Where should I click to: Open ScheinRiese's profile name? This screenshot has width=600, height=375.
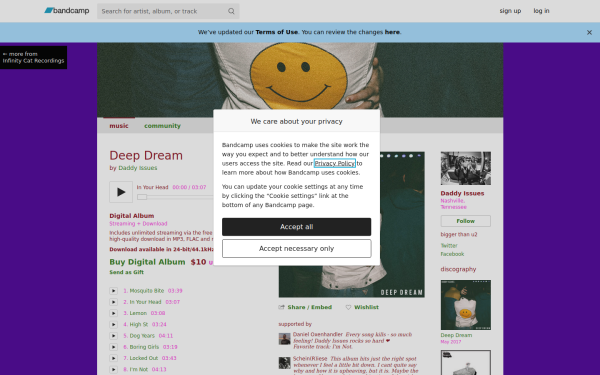click(x=310, y=359)
